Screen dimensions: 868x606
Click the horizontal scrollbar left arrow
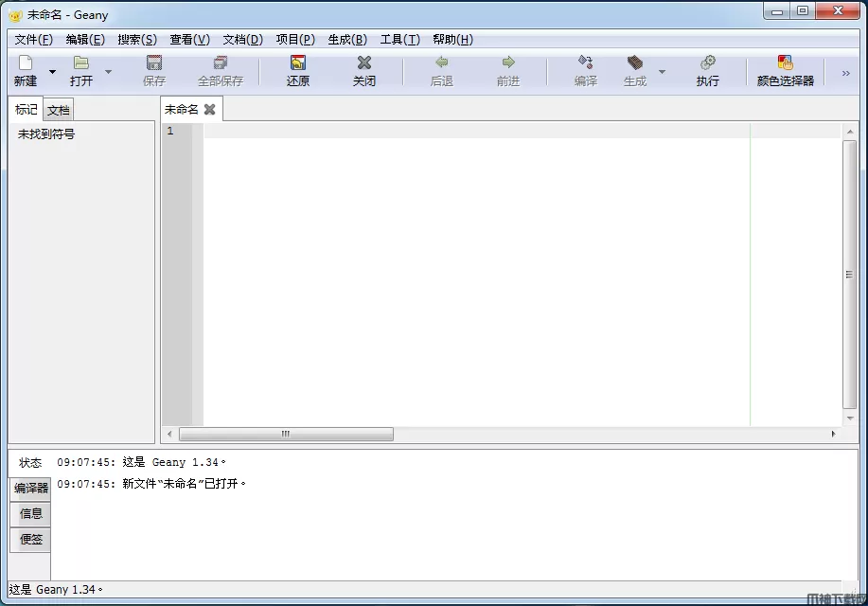coord(169,434)
